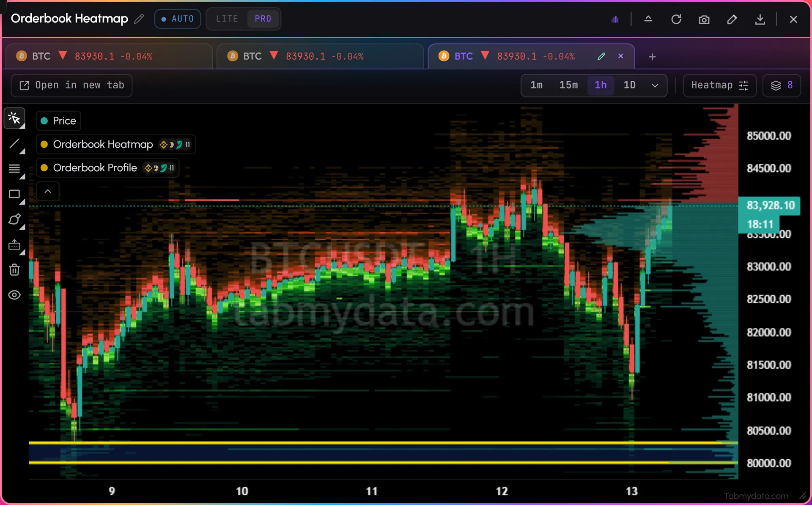Expand the timeframe dropdown chevron
This screenshot has height=505, width=812.
pos(655,85)
